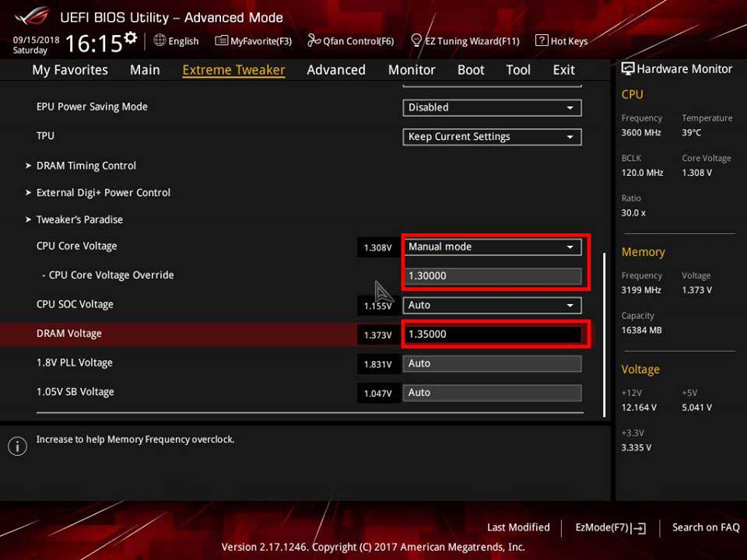
Task: Click the CPU Core Voltage Override field
Action: (492, 276)
